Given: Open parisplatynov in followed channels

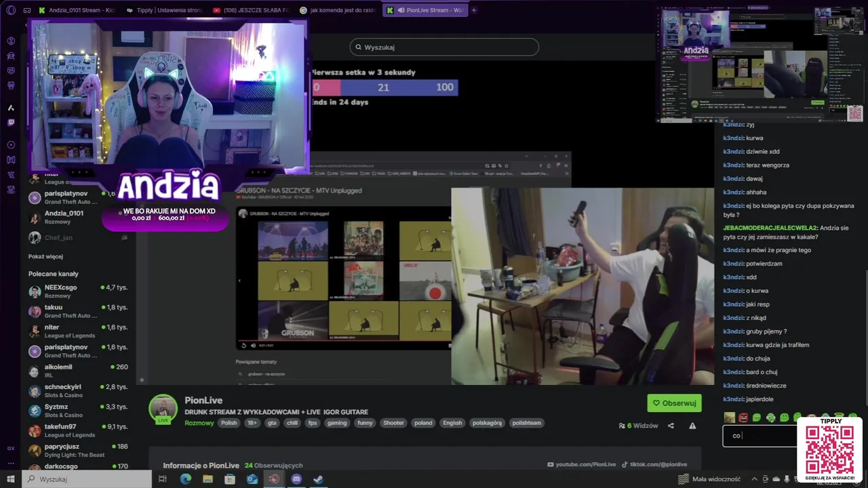Looking at the screenshot, I should pos(79,197).
